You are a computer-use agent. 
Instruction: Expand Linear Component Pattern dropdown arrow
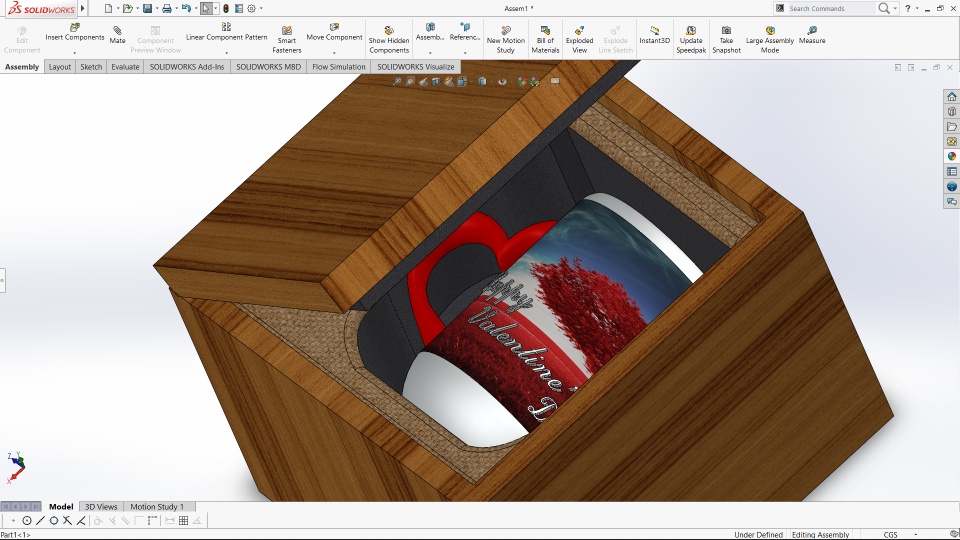click(227, 53)
